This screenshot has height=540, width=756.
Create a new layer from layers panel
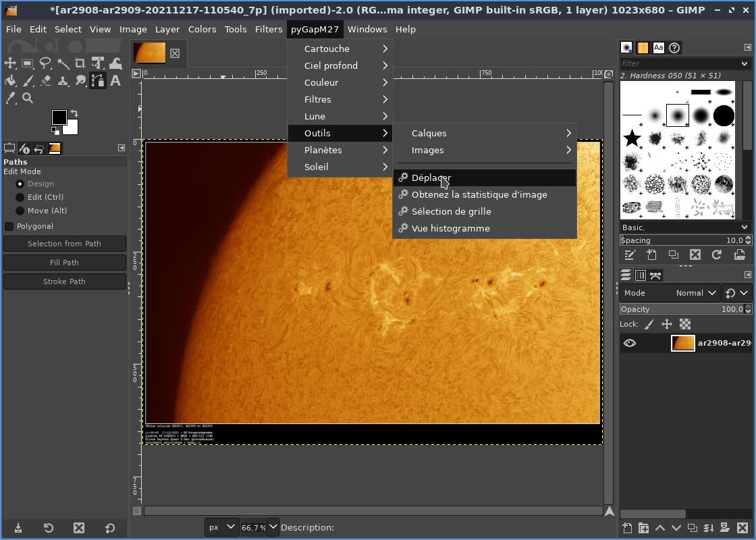click(627, 528)
